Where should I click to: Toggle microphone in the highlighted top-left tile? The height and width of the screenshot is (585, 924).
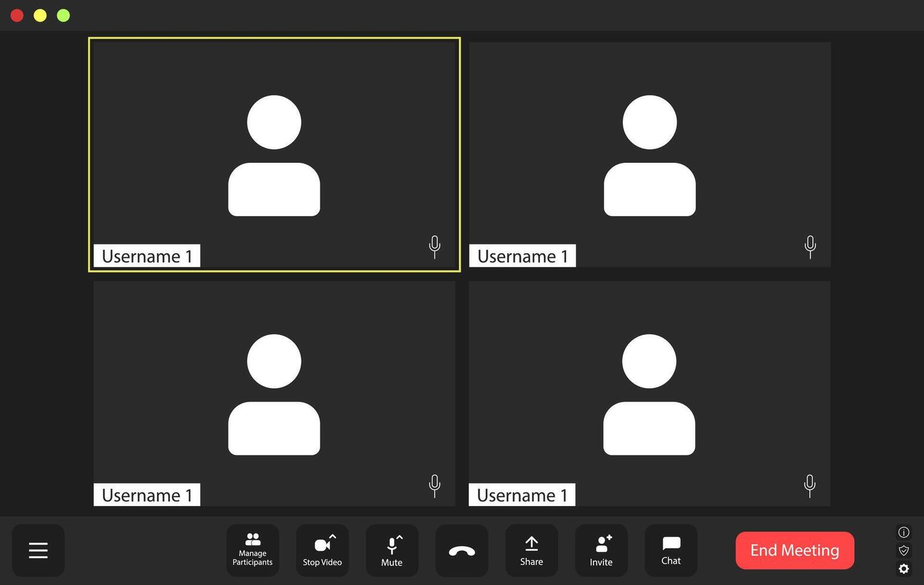pos(435,247)
